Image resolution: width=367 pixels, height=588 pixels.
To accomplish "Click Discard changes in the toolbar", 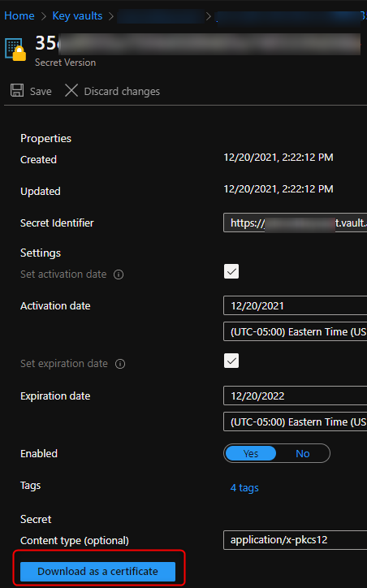I will coord(122,91).
